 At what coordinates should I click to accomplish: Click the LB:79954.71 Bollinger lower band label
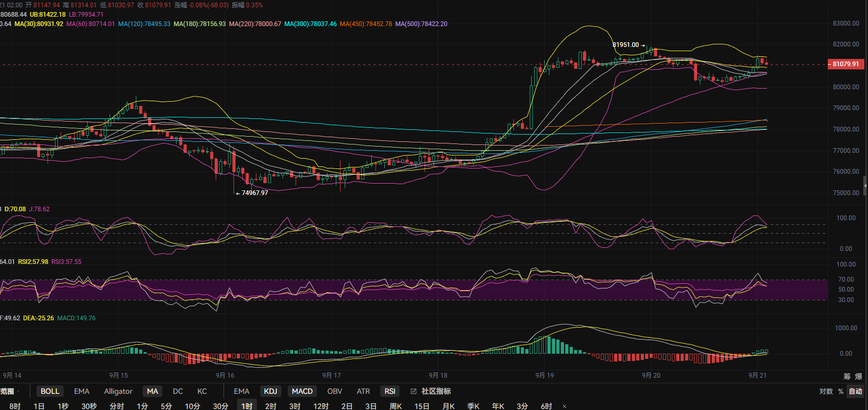click(x=86, y=15)
